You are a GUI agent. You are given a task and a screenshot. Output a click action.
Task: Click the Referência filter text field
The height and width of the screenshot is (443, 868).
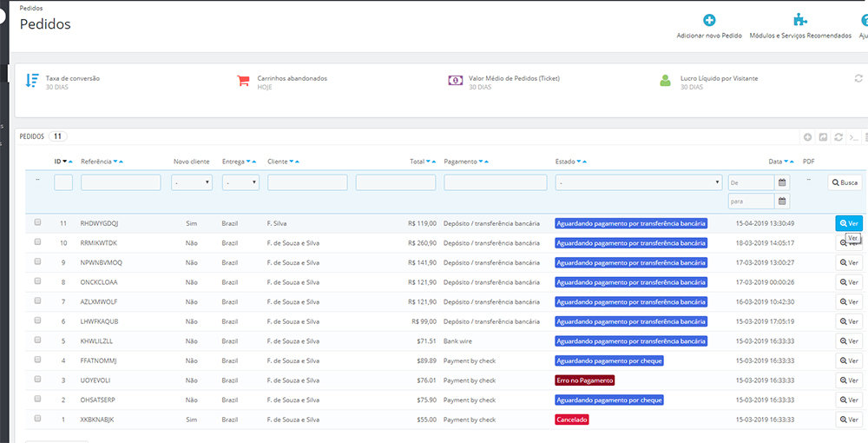[121, 182]
